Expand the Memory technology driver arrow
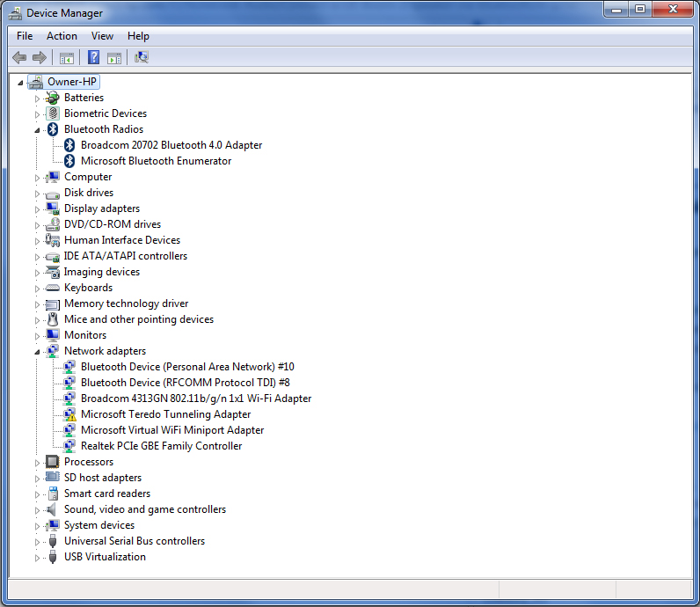The height and width of the screenshot is (607, 700). 37,304
